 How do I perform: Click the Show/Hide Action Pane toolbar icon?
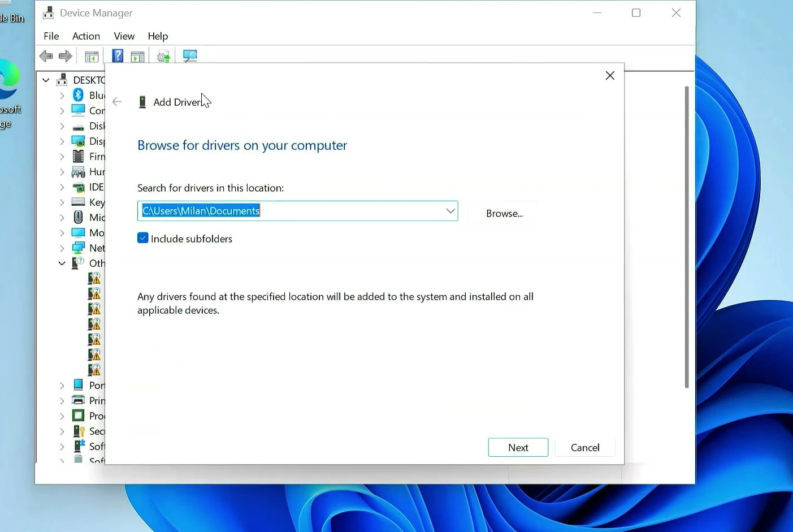(x=137, y=57)
